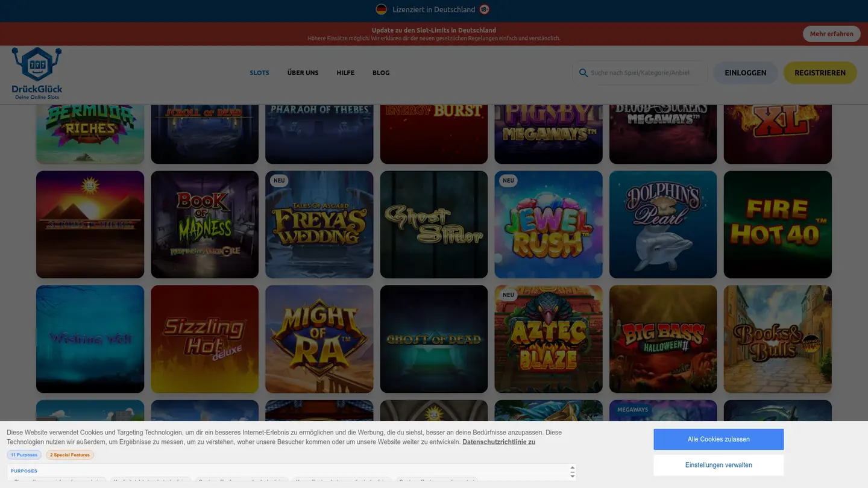Click the DrückGlück slot machine logo
Screen dimensions: 868x488
click(x=37, y=73)
